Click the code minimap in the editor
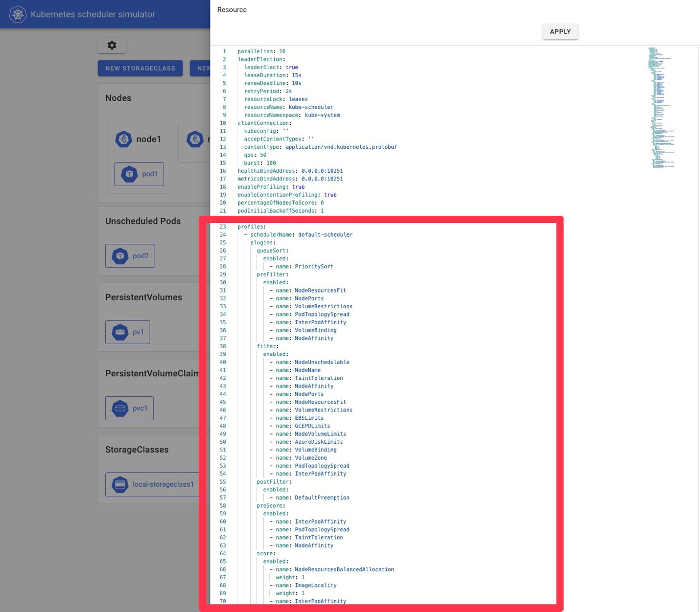Screen dimensions: 700x612 (x=662, y=107)
